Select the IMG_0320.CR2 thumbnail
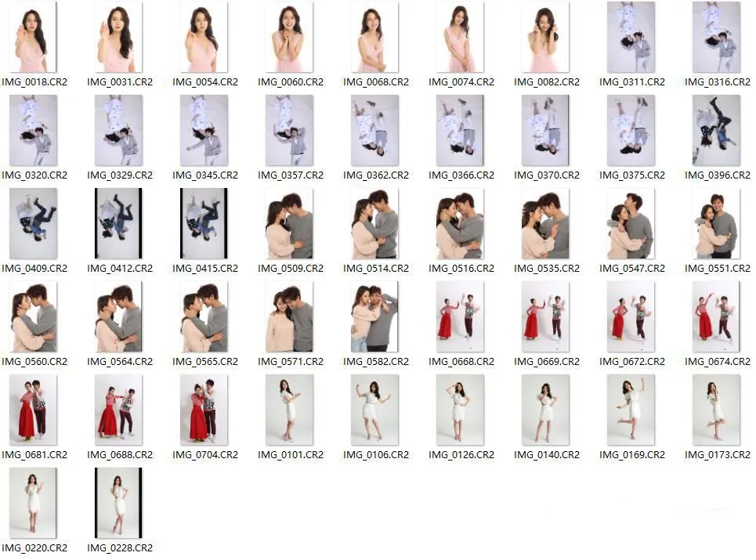This screenshot has width=756, height=560. tap(33, 130)
